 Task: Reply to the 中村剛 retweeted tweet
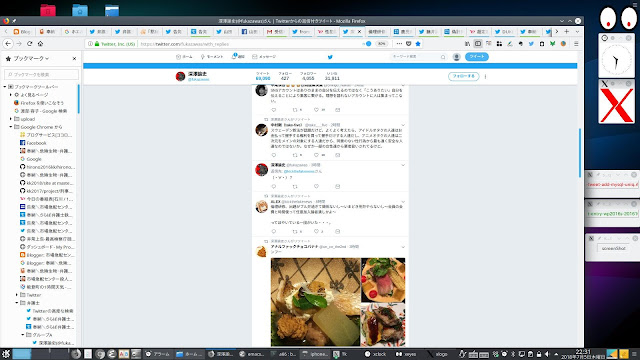coord(274,155)
